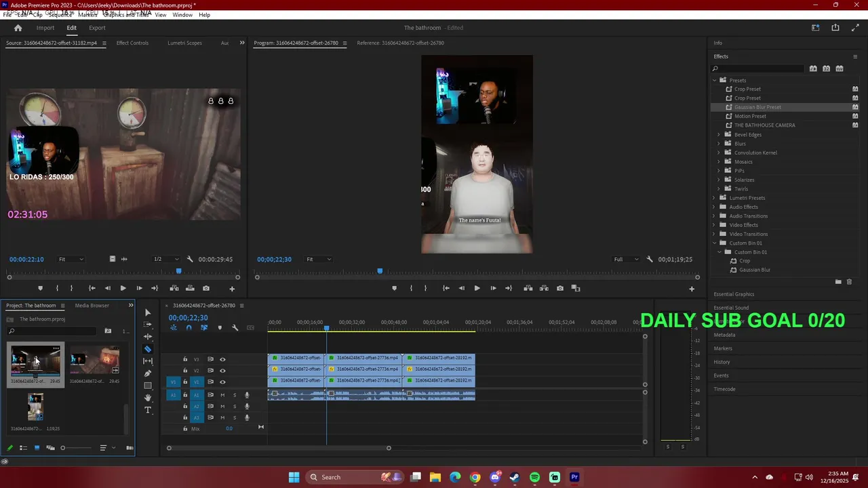868x488 pixels.
Task: Open Program monitor settings wrench
Action: point(650,259)
